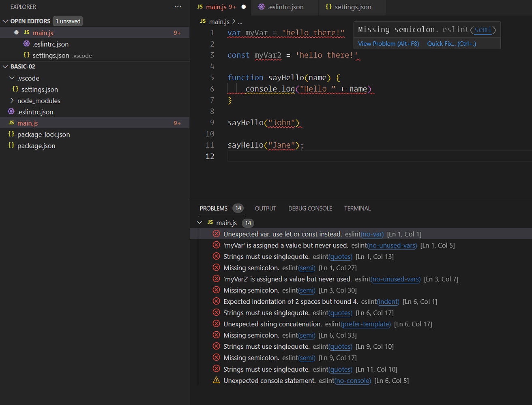Viewport: 532px width, 405px height.
Task: Collapse the main.js group in Problems panel
Action: coord(199,222)
